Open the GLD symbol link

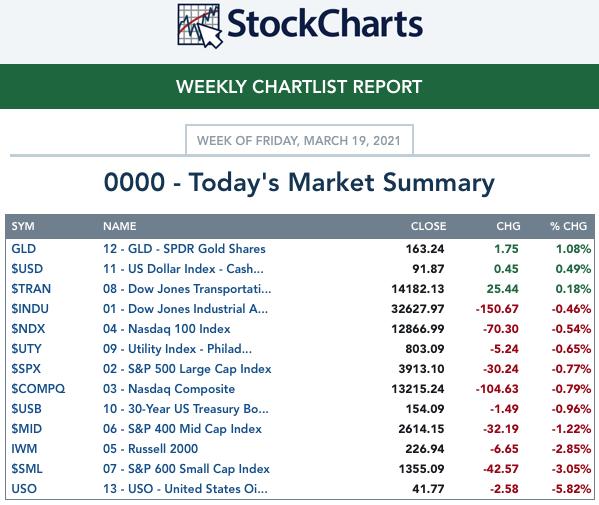24,249
